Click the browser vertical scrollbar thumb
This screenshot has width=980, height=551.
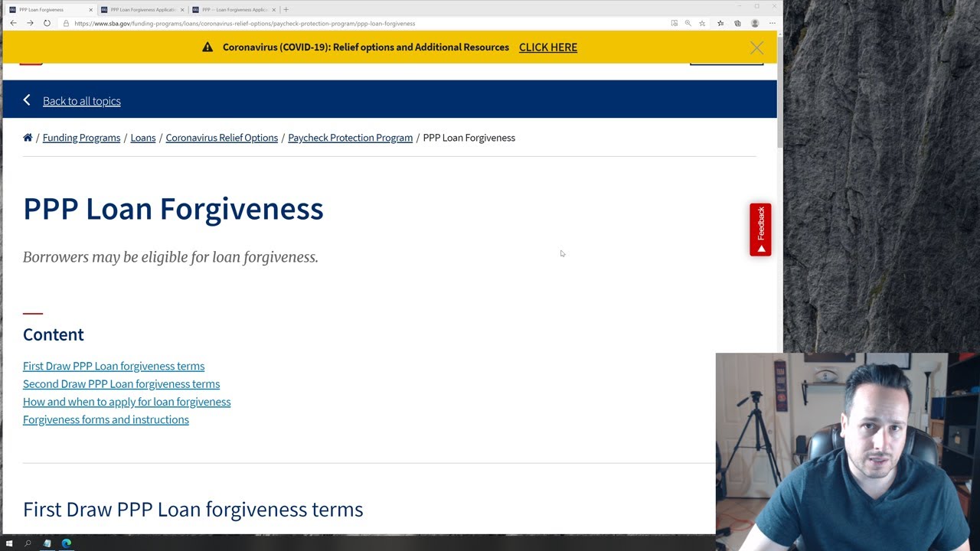click(779, 92)
